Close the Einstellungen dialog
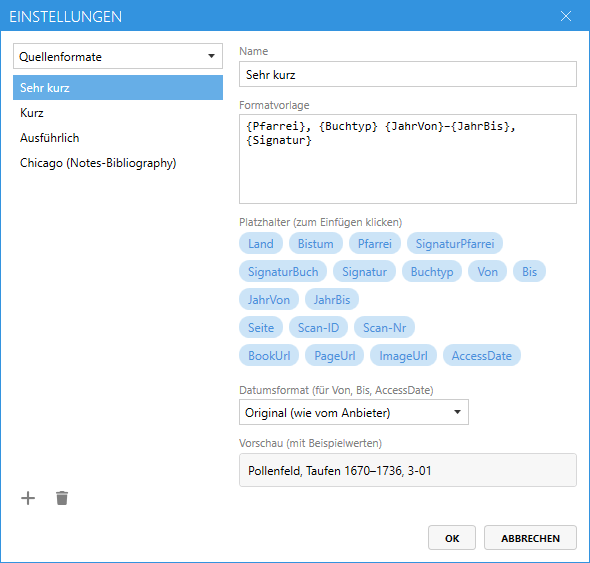 click(x=566, y=16)
